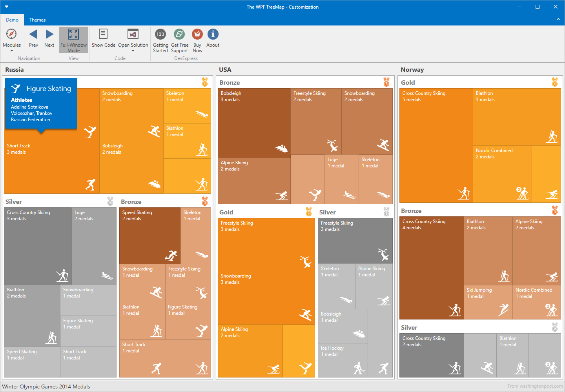The height and width of the screenshot is (392, 565).
Task: Click the About info icon
Action: point(213,34)
